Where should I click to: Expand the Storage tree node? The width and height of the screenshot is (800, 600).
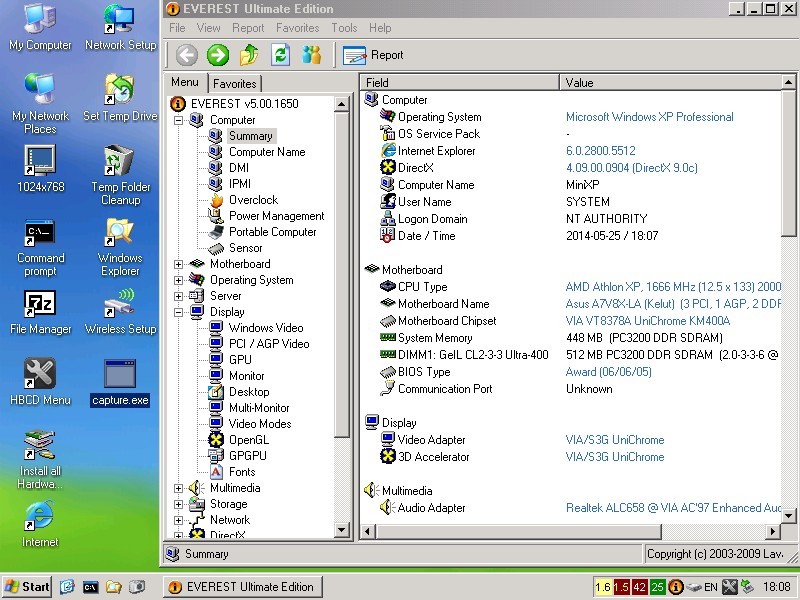pos(178,504)
